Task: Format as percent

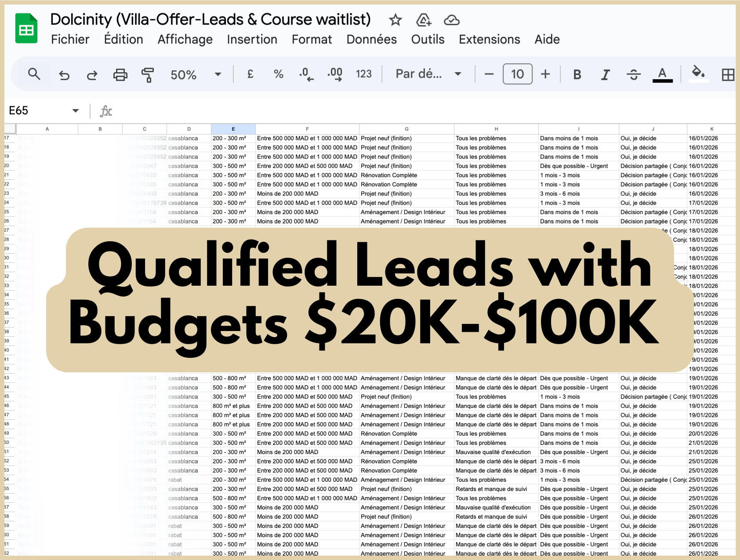Action: 278,74
